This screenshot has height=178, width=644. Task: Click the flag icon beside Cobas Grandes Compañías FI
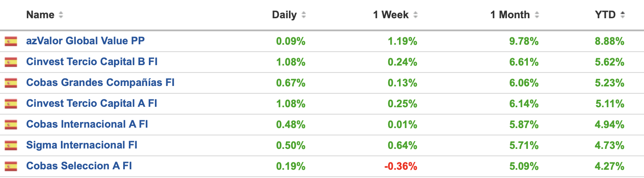tap(11, 83)
